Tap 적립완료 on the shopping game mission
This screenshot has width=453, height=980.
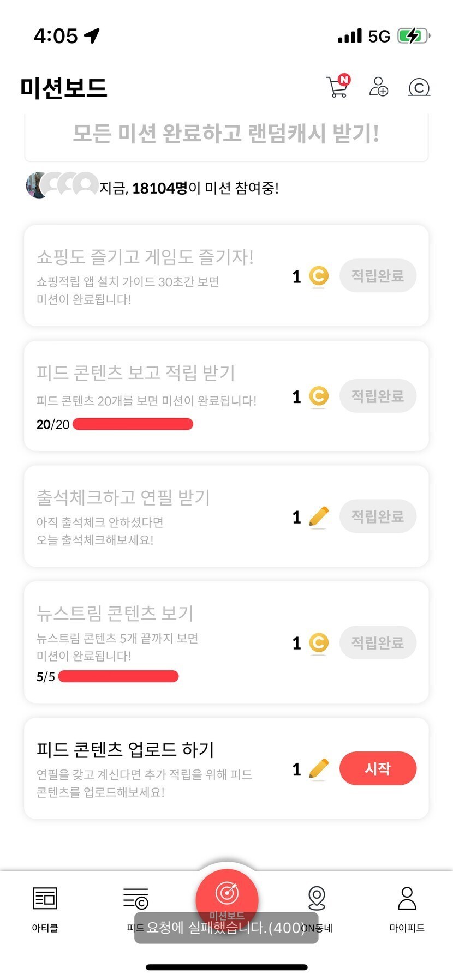click(378, 276)
